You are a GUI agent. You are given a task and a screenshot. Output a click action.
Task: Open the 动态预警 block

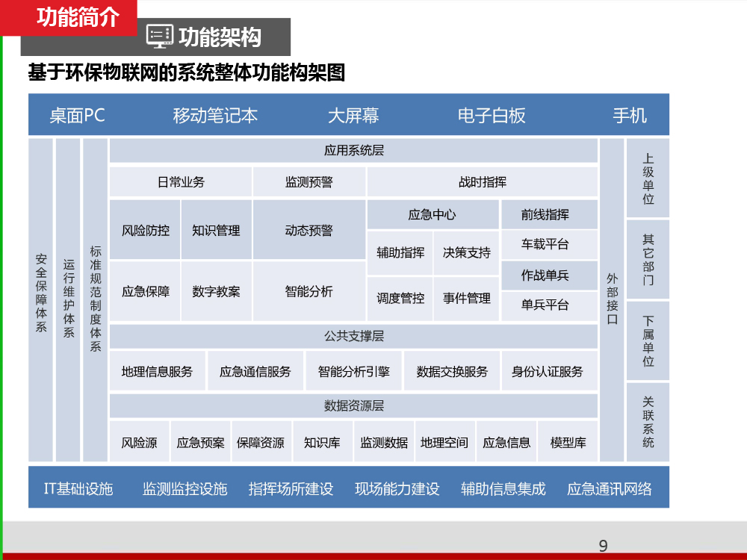coord(309,231)
